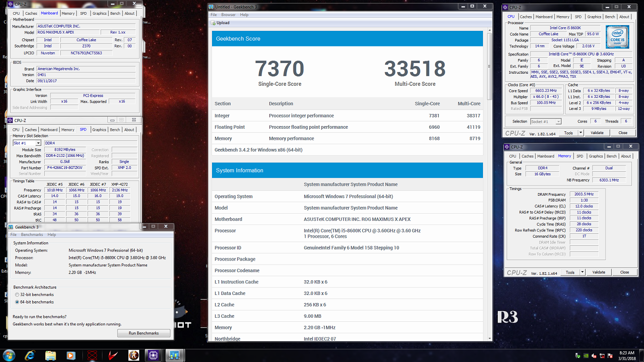Open the Benchmarks menu in Geekbench 3

32,235
